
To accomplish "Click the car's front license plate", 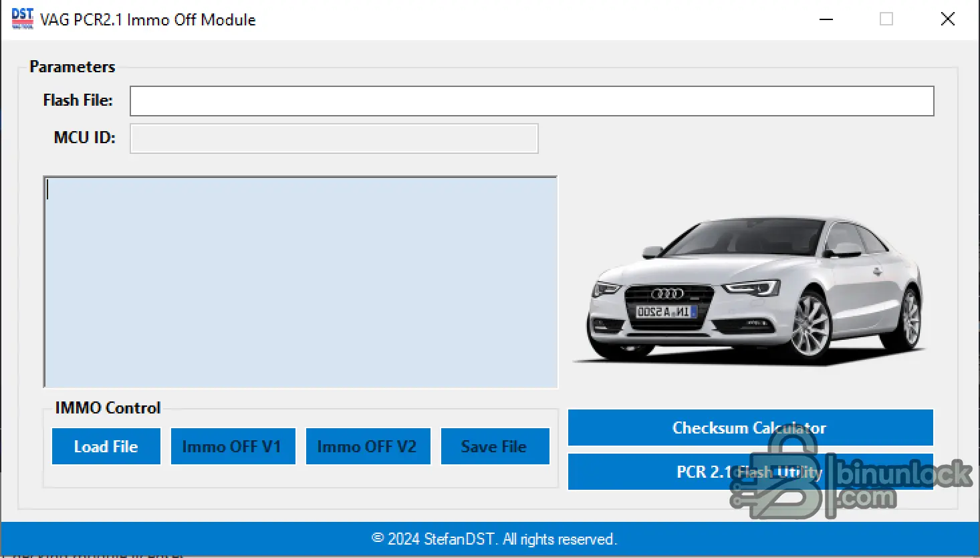I will pos(666,312).
